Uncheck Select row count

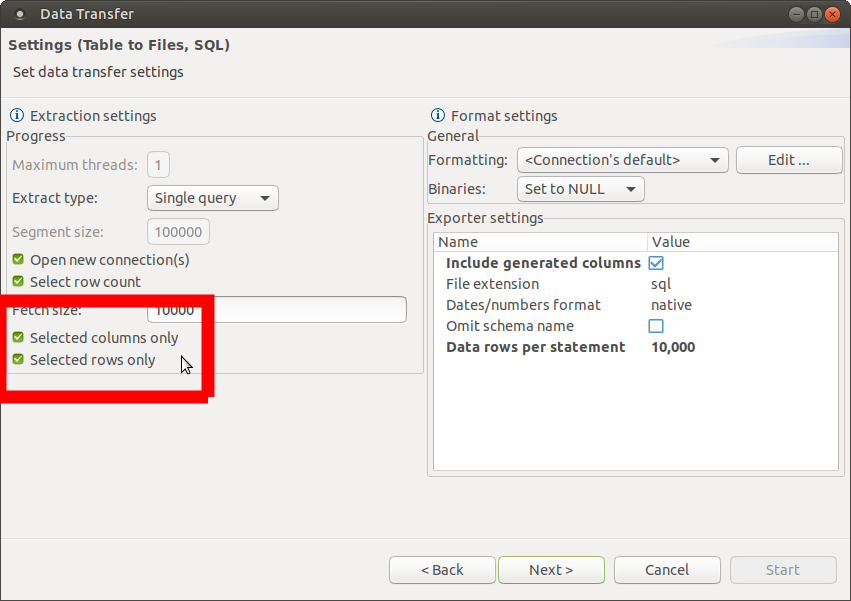(17, 281)
